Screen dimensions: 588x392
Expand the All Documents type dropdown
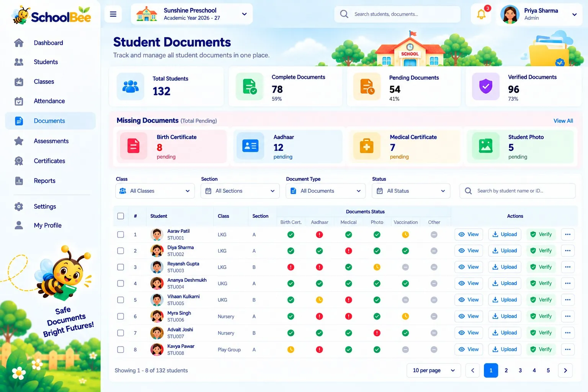point(325,191)
